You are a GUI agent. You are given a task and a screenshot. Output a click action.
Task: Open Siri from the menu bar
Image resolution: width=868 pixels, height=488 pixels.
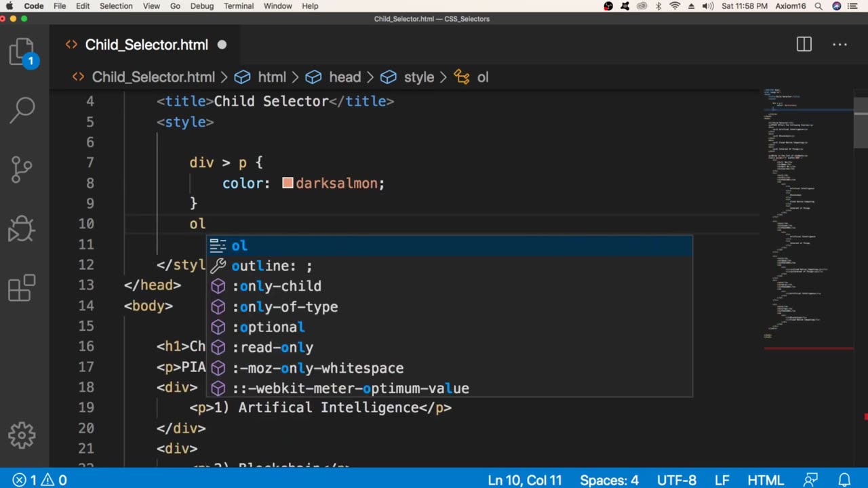[x=837, y=6]
